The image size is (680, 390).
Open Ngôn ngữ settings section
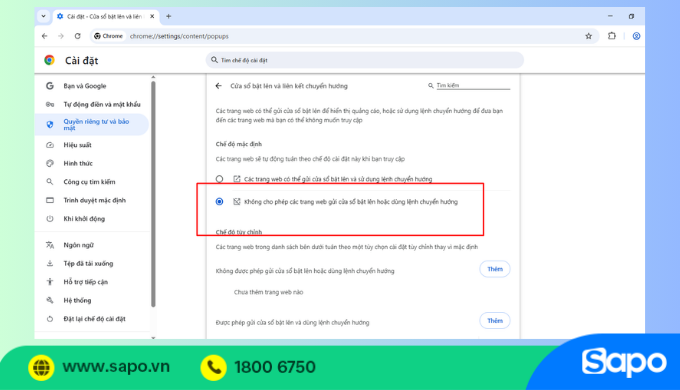[92, 245]
